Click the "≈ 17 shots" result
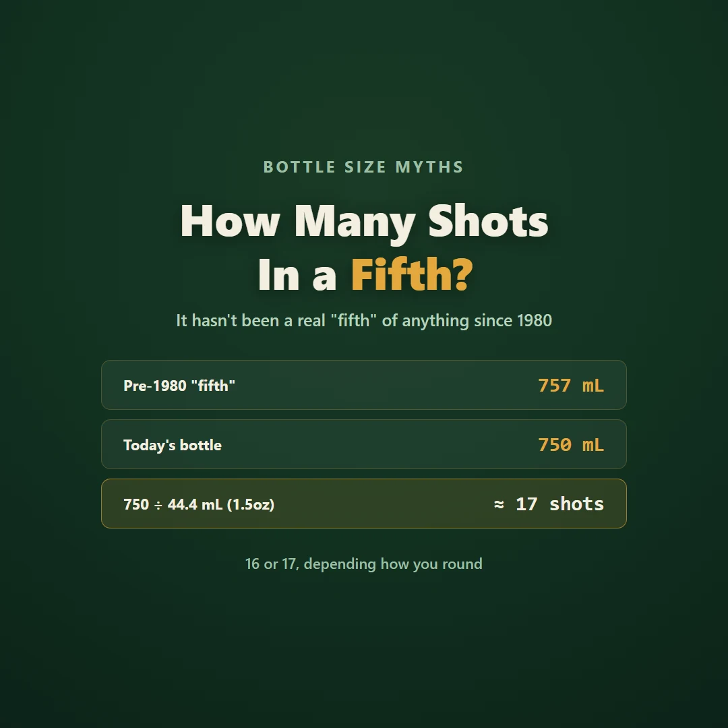Viewport: 728px width, 728px height. pos(549,504)
